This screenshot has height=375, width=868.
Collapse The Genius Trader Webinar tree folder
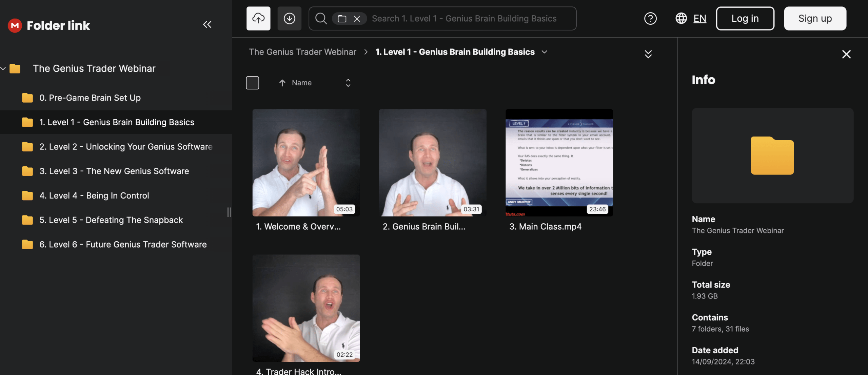point(3,68)
